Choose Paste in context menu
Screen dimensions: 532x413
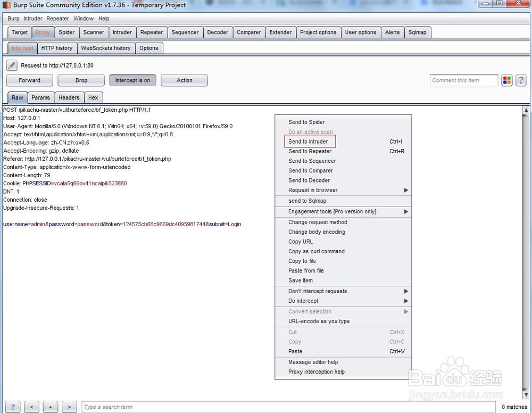point(343,351)
